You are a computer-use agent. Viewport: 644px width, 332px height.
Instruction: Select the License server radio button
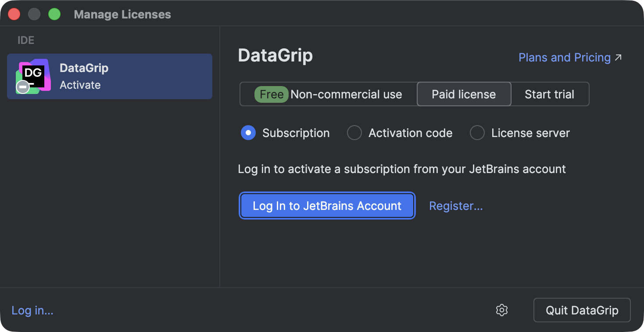click(x=477, y=133)
